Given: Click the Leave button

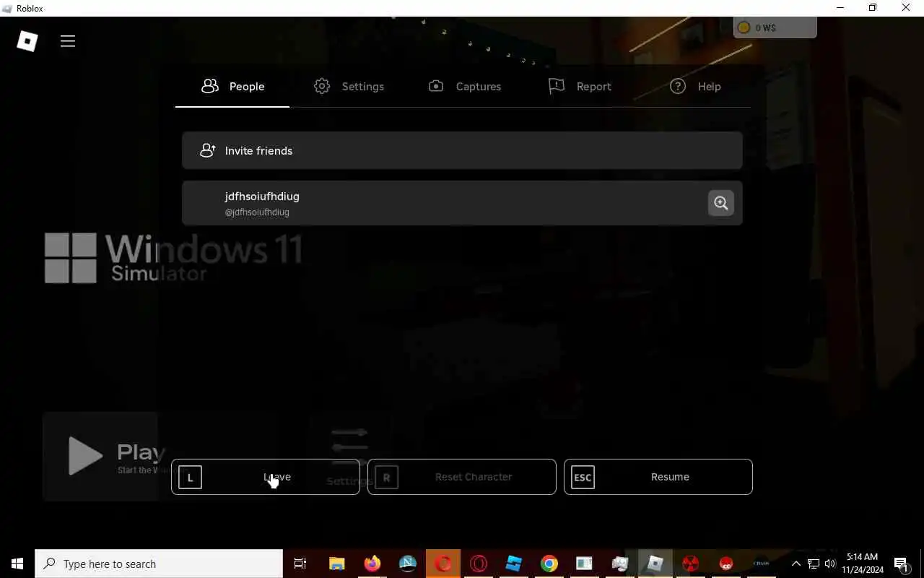Looking at the screenshot, I should pos(266,477).
